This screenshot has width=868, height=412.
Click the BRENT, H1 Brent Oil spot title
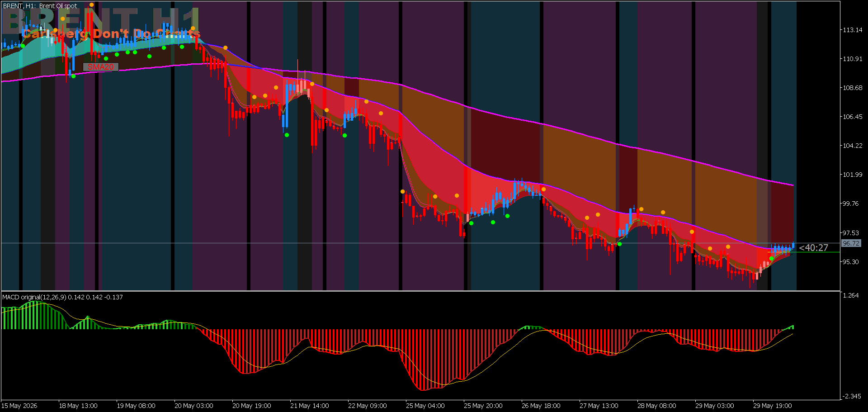coord(40,6)
